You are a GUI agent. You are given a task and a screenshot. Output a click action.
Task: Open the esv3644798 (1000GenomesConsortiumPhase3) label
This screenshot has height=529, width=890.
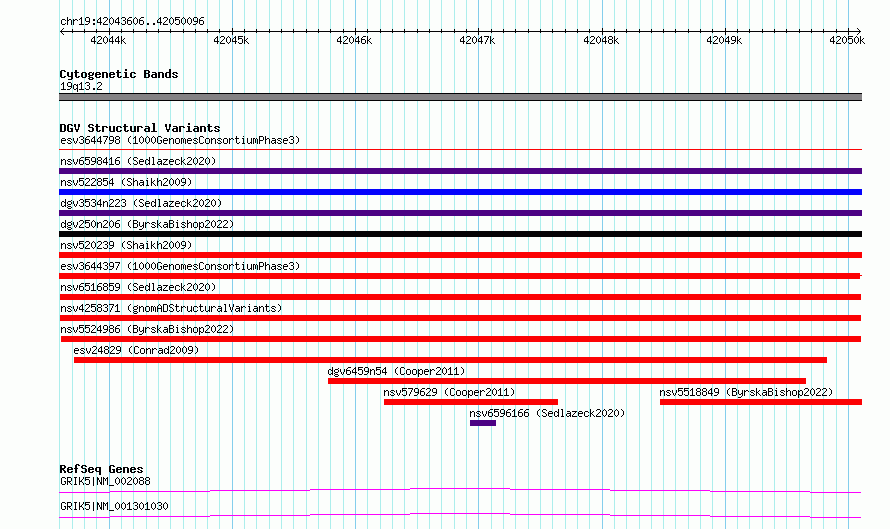click(x=180, y=140)
